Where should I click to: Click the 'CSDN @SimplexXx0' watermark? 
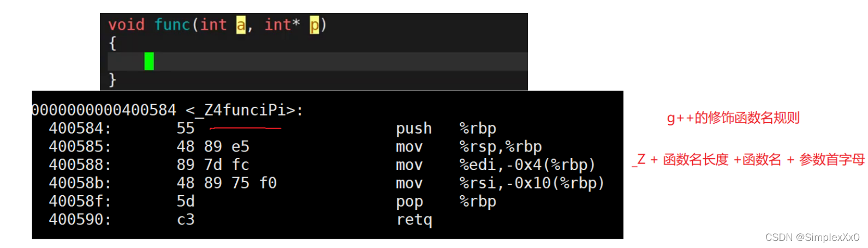coord(812,238)
